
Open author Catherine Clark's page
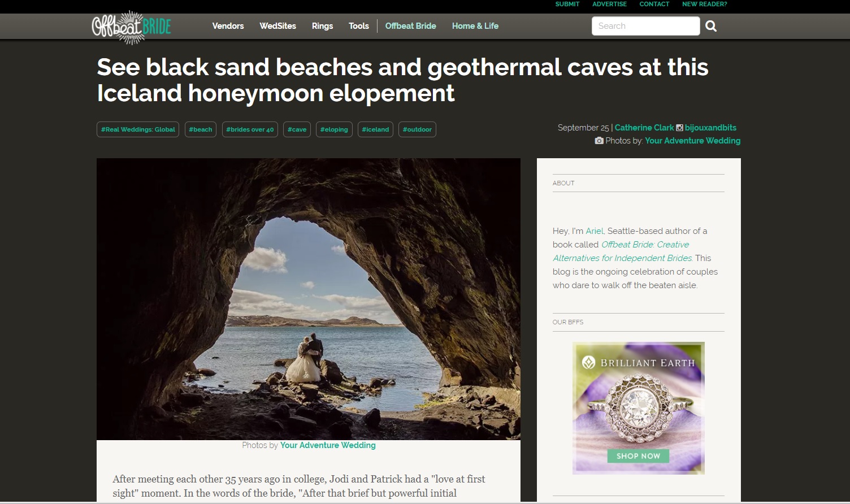click(644, 128)
